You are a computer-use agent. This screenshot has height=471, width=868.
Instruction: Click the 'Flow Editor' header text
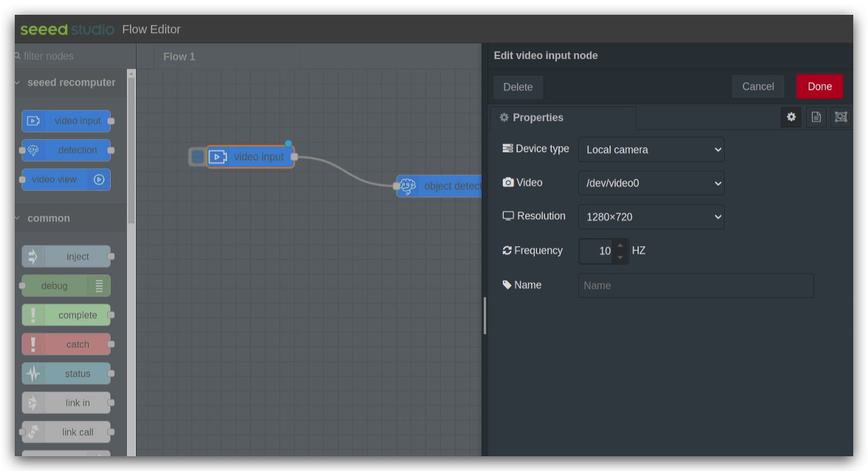coord(151,30)
